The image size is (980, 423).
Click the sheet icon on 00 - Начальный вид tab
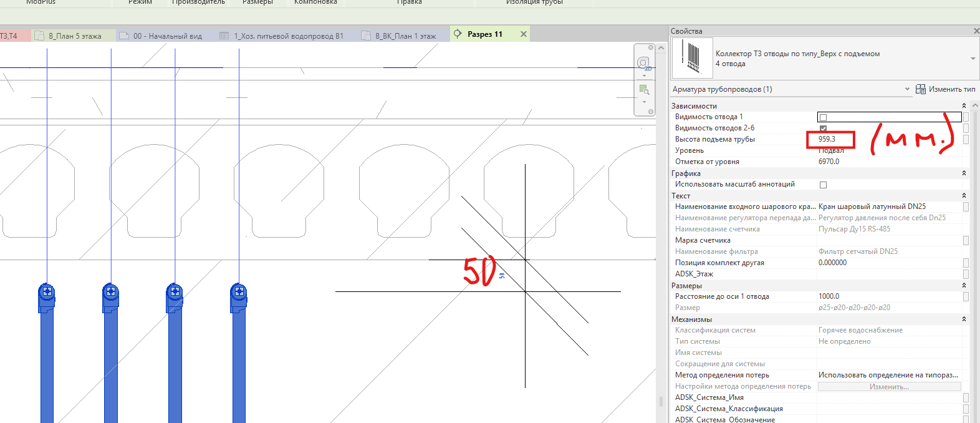(123, 36)
